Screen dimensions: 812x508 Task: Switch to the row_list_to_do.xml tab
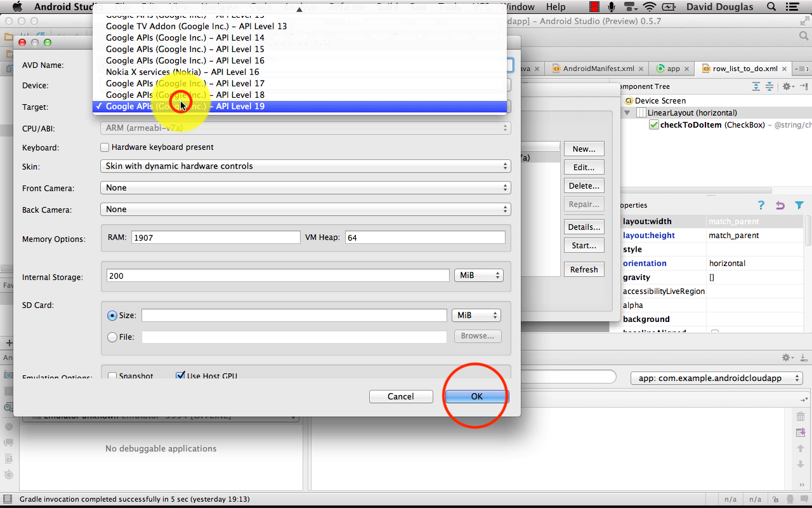click(744, 69)
